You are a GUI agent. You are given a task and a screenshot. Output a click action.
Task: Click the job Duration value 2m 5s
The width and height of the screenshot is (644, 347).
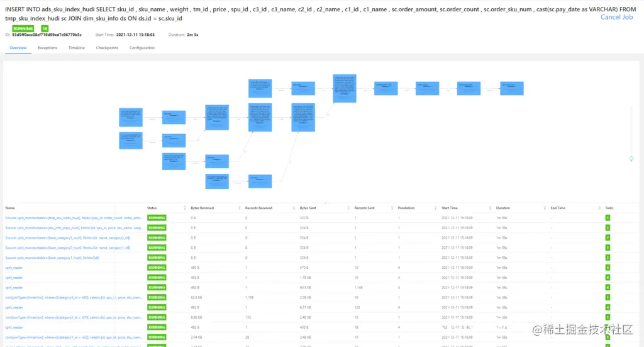coord(192,35)
